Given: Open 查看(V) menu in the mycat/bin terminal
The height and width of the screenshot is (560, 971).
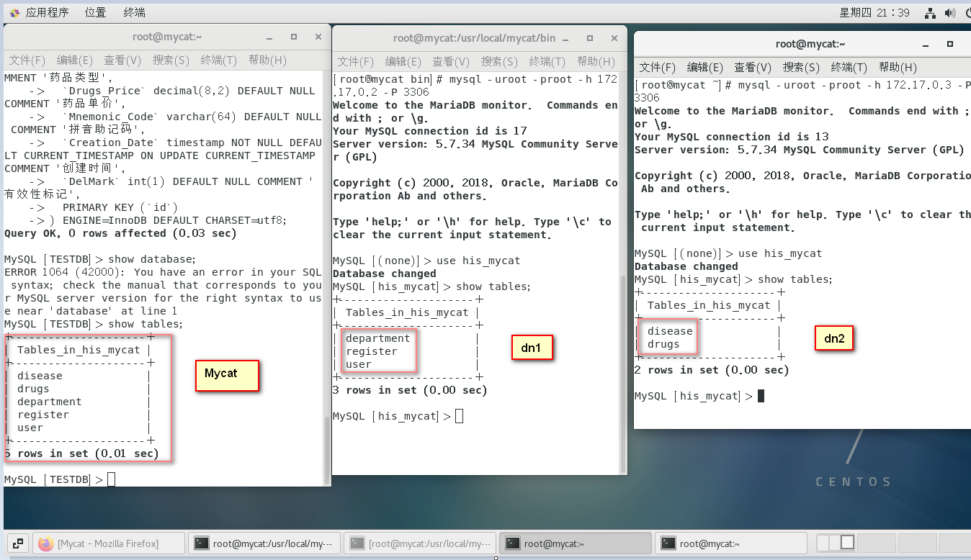Looking at the screenshot, I should (x=451, y=62).
